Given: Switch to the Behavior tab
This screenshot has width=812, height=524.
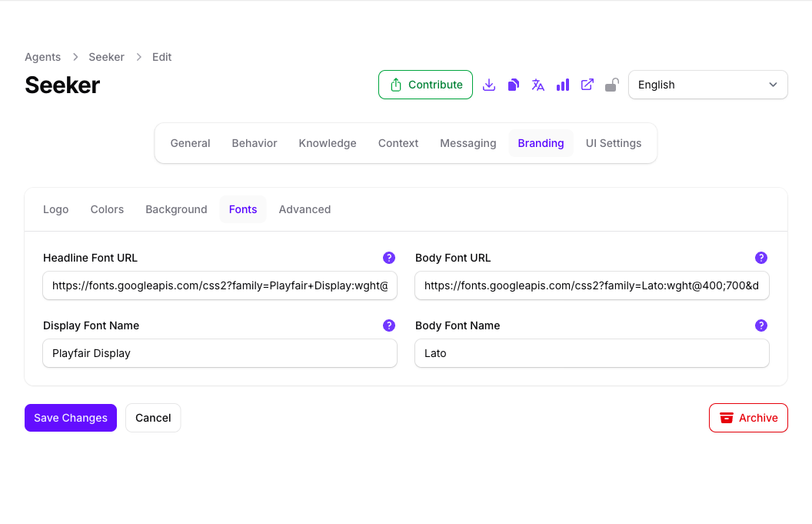Looking at the screenshot, I should click(255, 143).
